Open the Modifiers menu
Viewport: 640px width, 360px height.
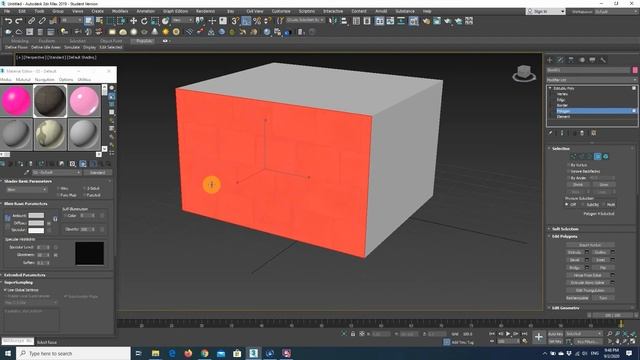120,11
